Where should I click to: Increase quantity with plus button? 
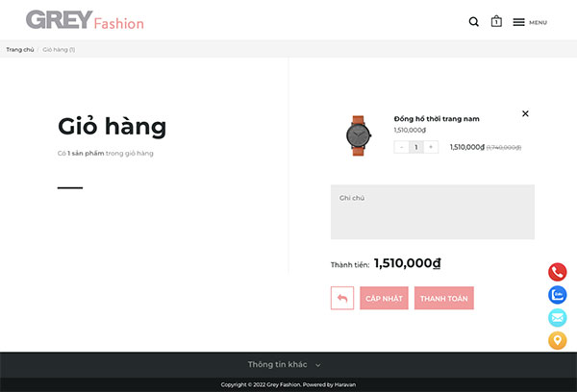click(431, 147)
